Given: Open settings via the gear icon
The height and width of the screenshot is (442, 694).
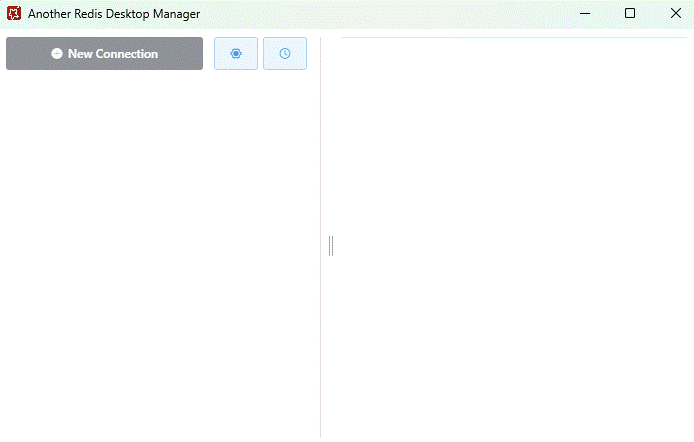Looking at the screenshot, I should (x=236, y=54).
